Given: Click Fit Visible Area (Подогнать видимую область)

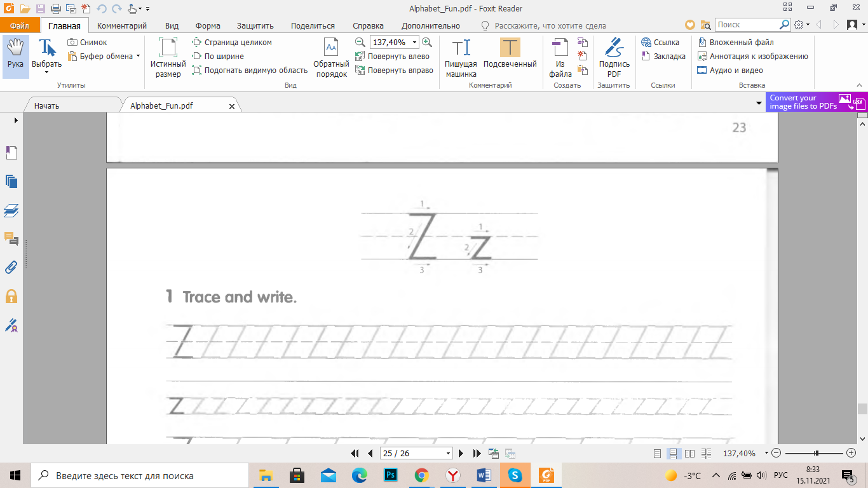Looking at the screenshot, I should point(250,71).
